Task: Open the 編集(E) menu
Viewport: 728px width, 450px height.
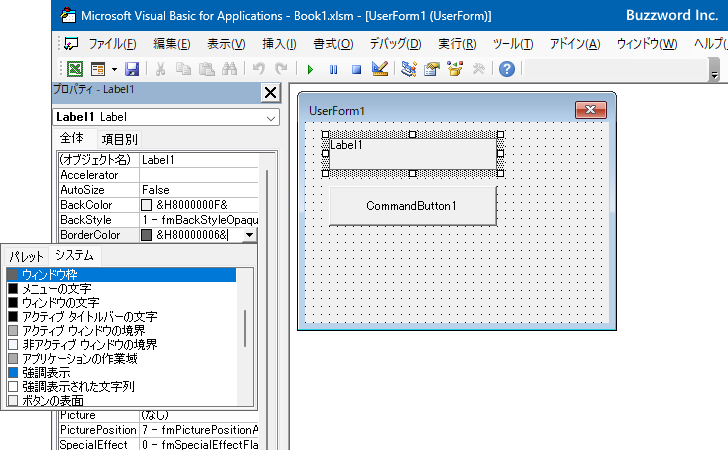Action: pos(172,44)
